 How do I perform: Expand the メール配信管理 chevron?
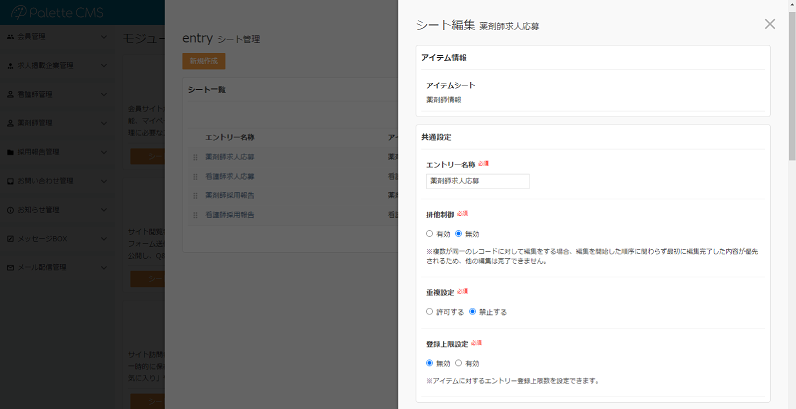(104, 267)
